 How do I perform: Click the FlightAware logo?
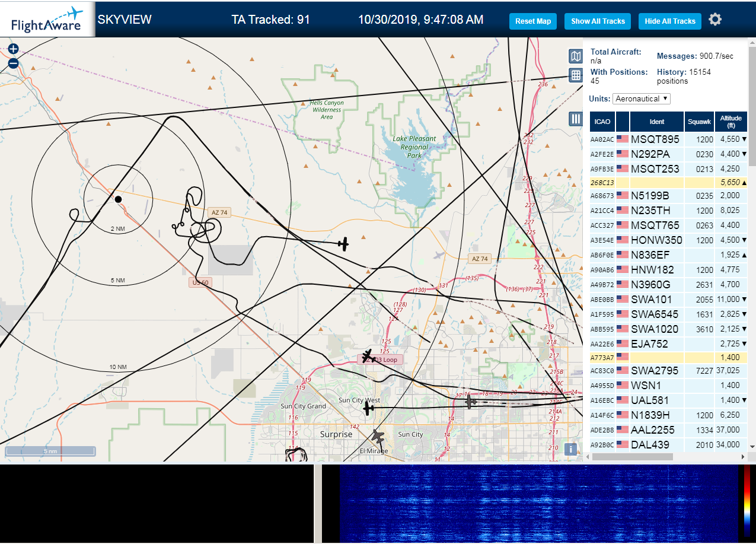point(47,20)
